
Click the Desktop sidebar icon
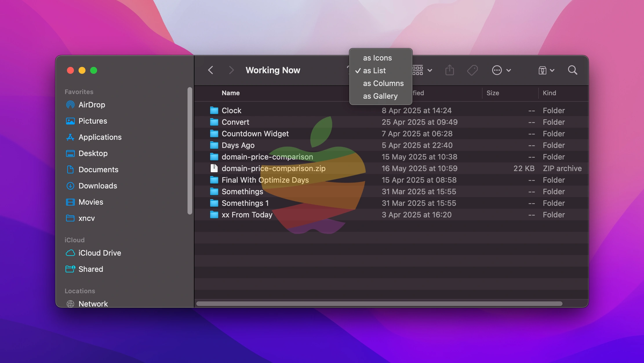70,153
